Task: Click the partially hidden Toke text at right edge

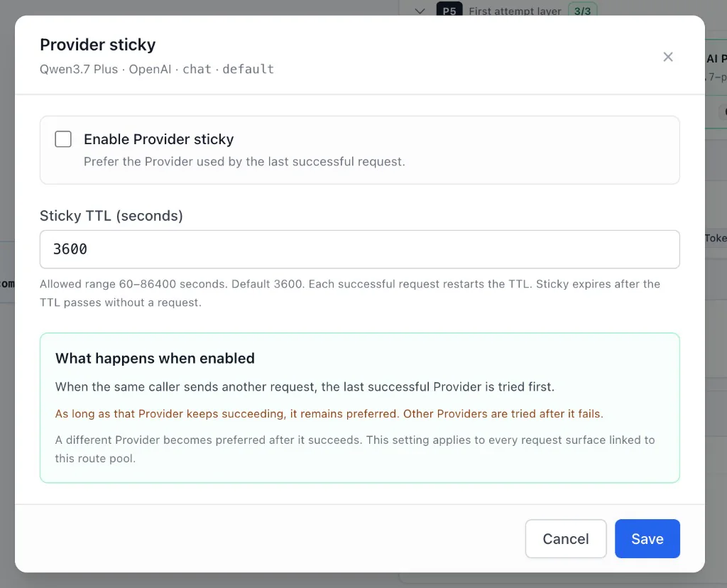Action: 716,238
